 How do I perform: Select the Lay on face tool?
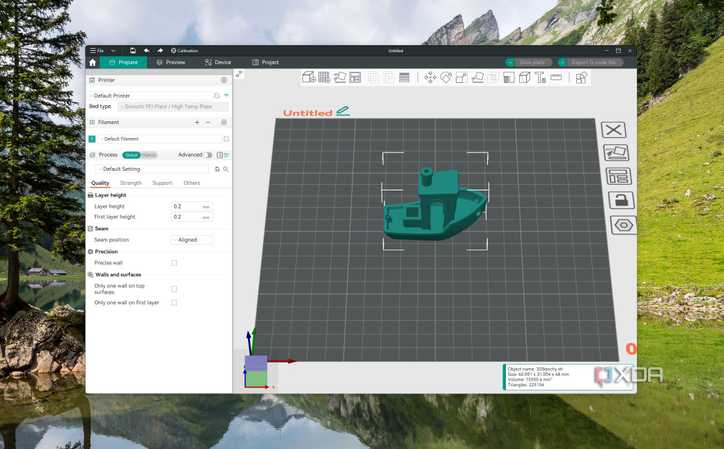[477, 78]
